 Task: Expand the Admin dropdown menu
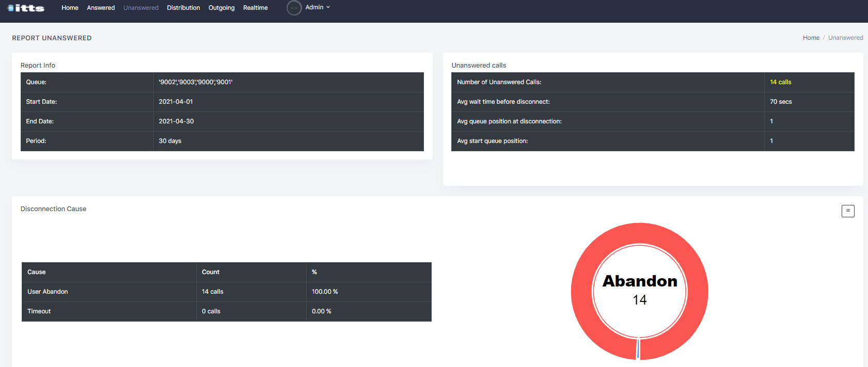click(x=318, y=7)
